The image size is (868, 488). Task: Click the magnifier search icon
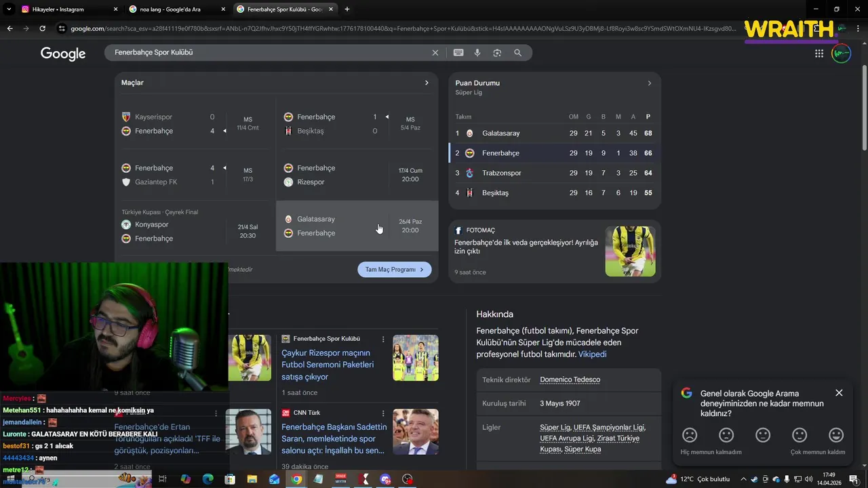point(517,53)
